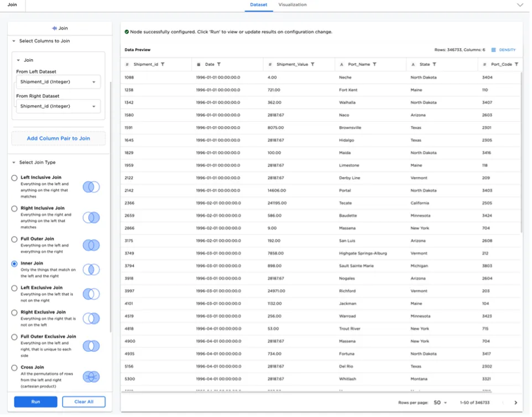The width and height of the screenshot is (532, 417).
Task: Select the Left Inclusive Join option
Action: (14, 178)
